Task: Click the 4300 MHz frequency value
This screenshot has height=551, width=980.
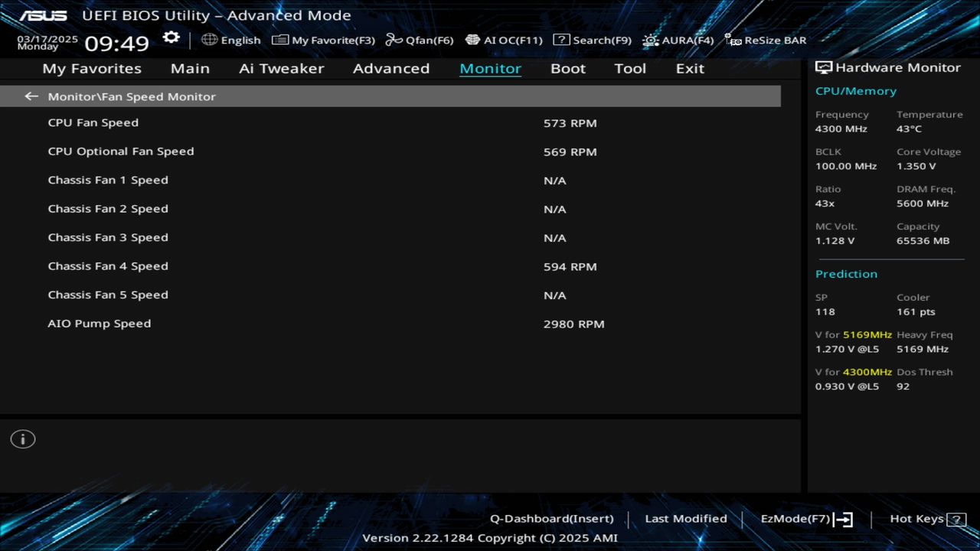Action: pos(841,129)
